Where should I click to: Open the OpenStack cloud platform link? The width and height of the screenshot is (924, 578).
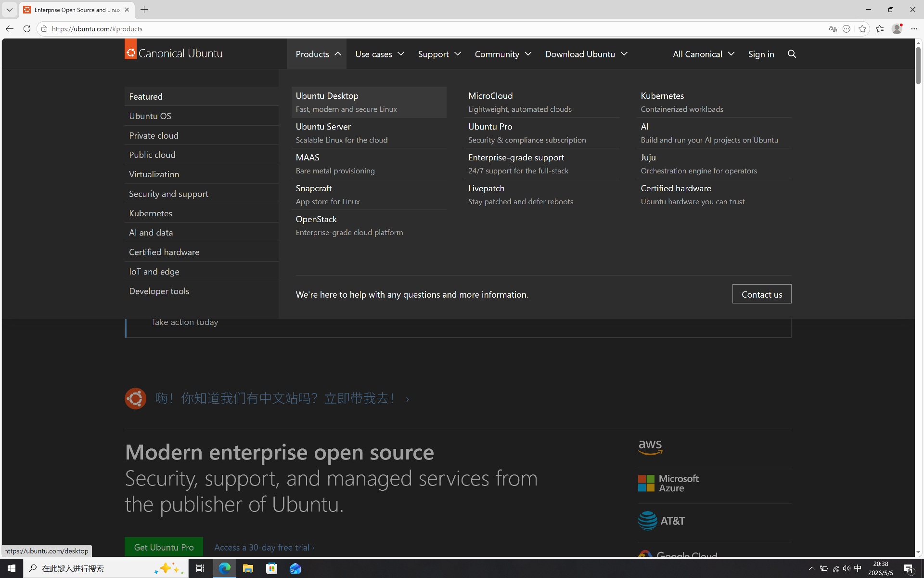369,225
